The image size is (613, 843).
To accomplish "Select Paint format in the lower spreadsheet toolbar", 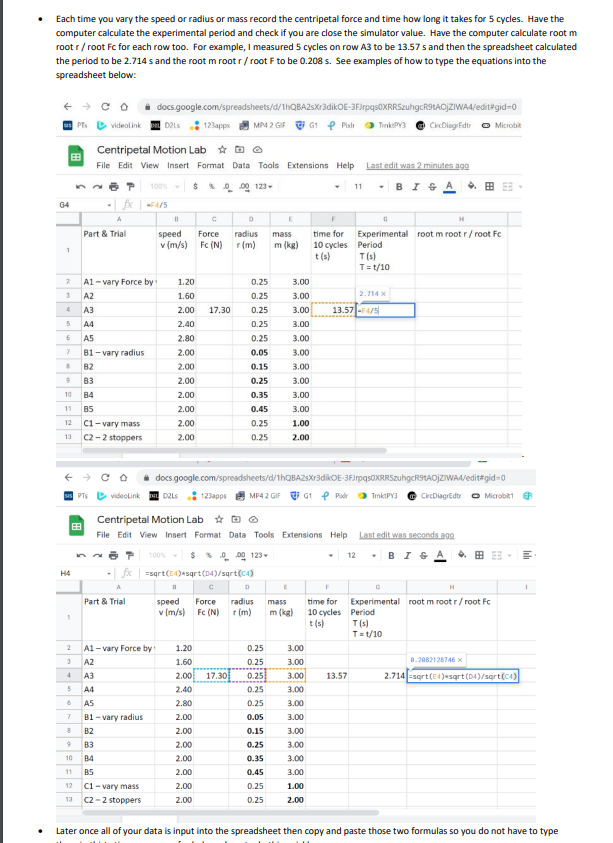I will [x=130, y=555].
